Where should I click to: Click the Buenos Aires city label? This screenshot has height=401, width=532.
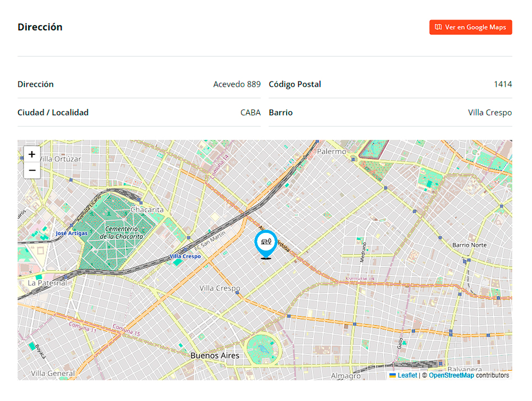215,356
